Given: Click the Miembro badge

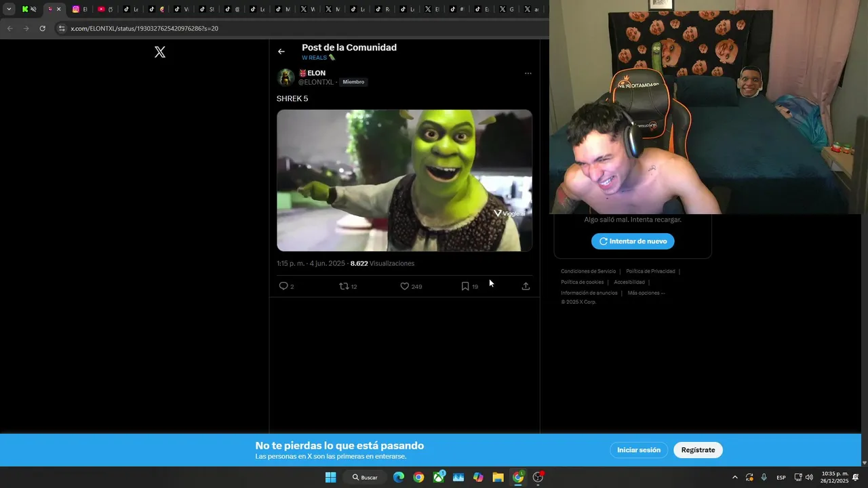Looking at the screenshot, I should click(353, 82).
